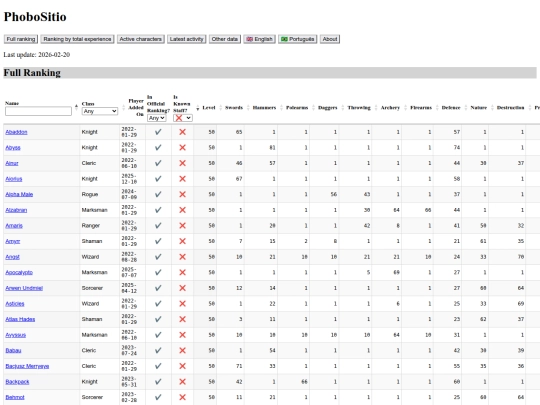Screen dimensions: 540x405
Task: Select date 2023-07-24 in Babau row
Action: [x=129, y=351]
